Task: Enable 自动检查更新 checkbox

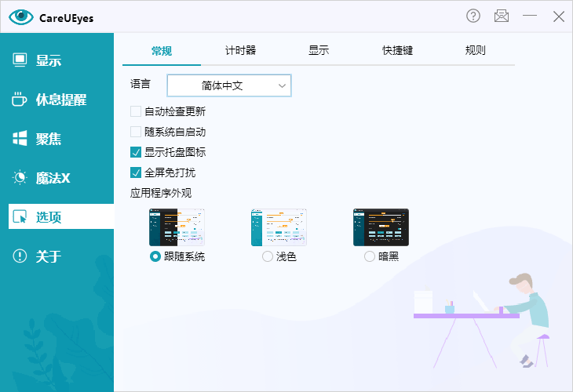Action: tap(136, 111)
